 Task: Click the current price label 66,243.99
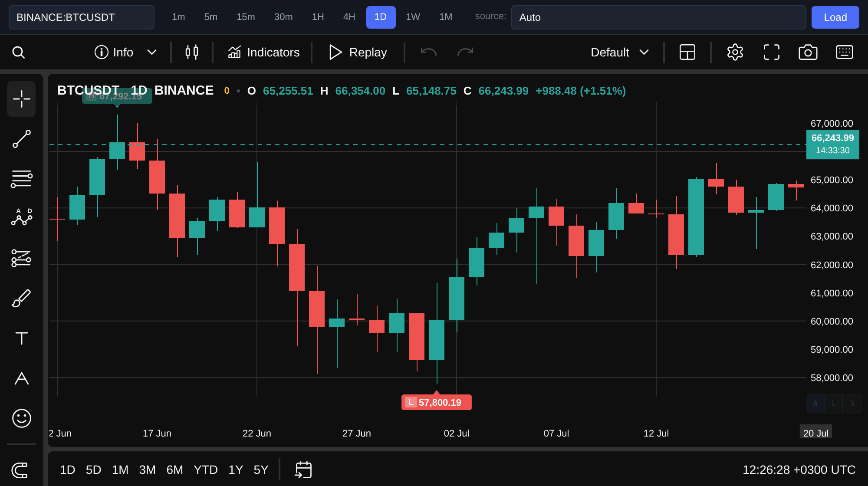[832, 144]
